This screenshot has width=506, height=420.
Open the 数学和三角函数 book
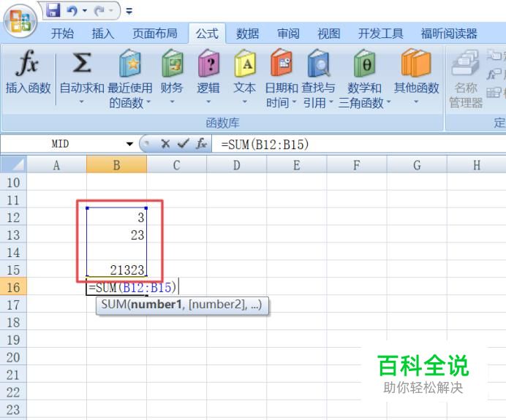[364, 63]
